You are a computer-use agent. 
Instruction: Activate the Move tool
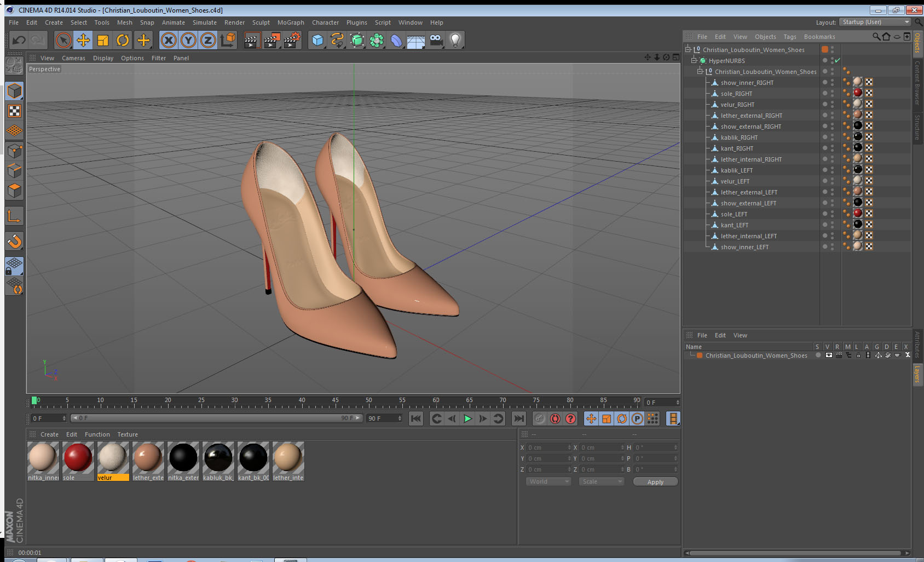click(x=83, y=40)
